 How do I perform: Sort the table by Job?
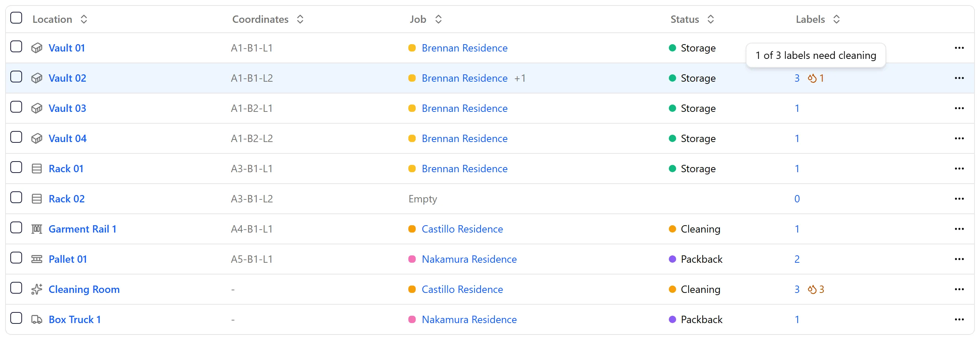click(x=426, y=20)
